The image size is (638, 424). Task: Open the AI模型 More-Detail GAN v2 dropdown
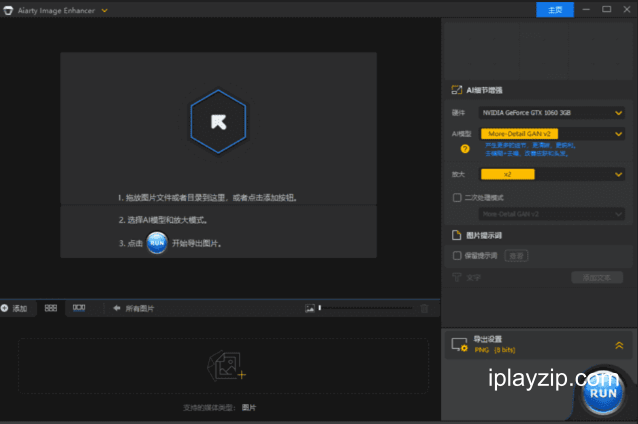click(x=551, y=134)
